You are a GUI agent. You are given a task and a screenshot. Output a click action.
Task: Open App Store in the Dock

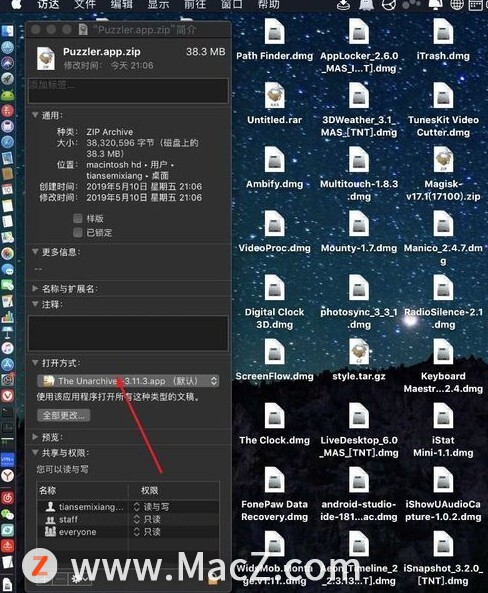pyautogui.click(x=7, y=364)
